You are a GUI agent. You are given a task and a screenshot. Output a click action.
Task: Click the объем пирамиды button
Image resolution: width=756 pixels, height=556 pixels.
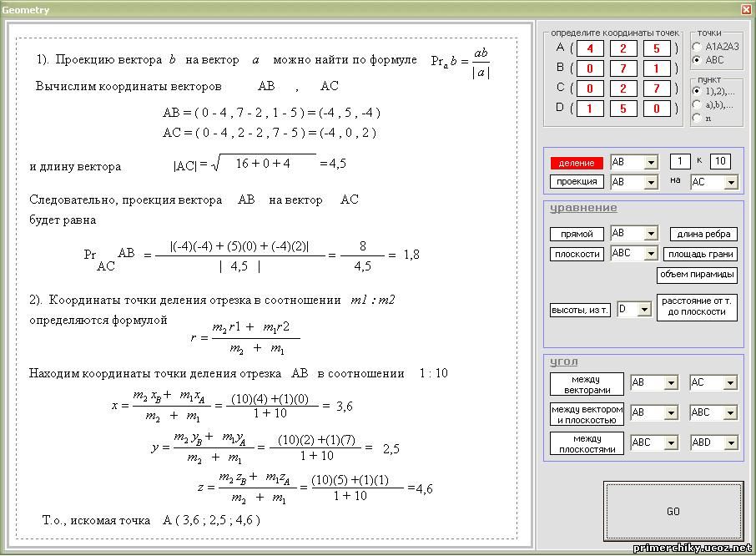click(698, 275)
